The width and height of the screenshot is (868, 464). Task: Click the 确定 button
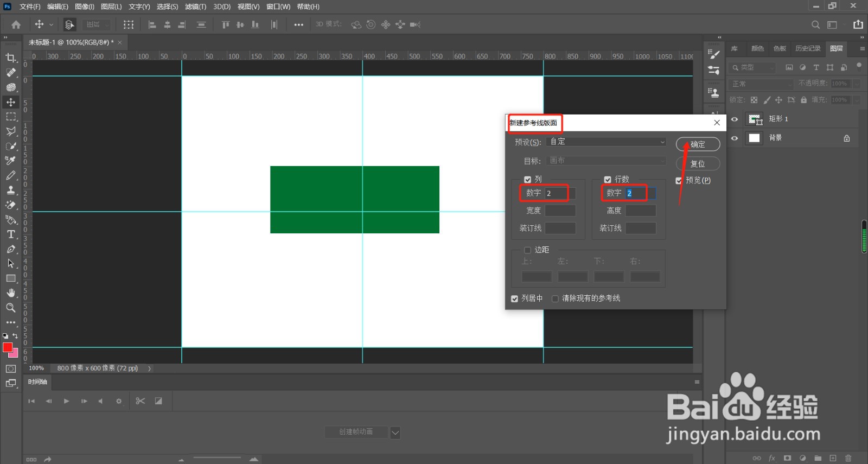(698, 144)
